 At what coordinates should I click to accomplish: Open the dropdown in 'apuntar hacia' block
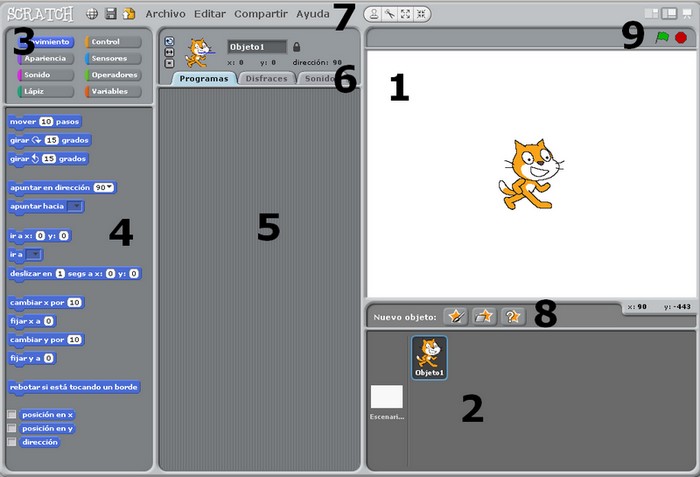click(75, 206)
